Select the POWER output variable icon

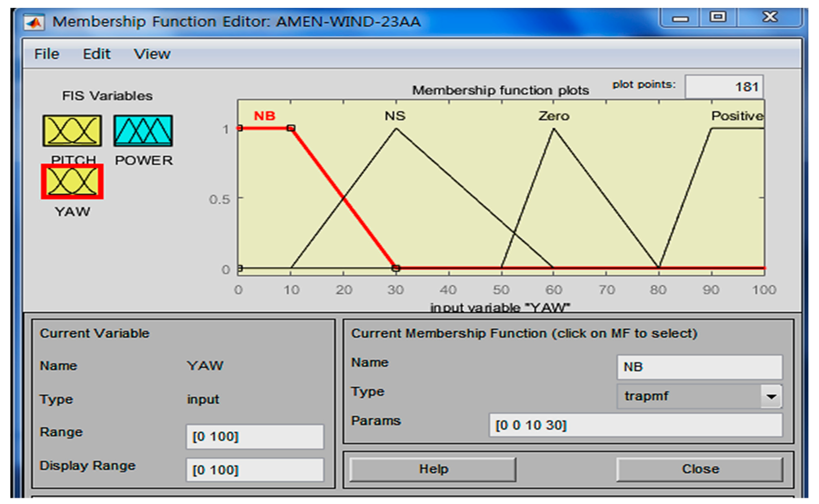143,131
